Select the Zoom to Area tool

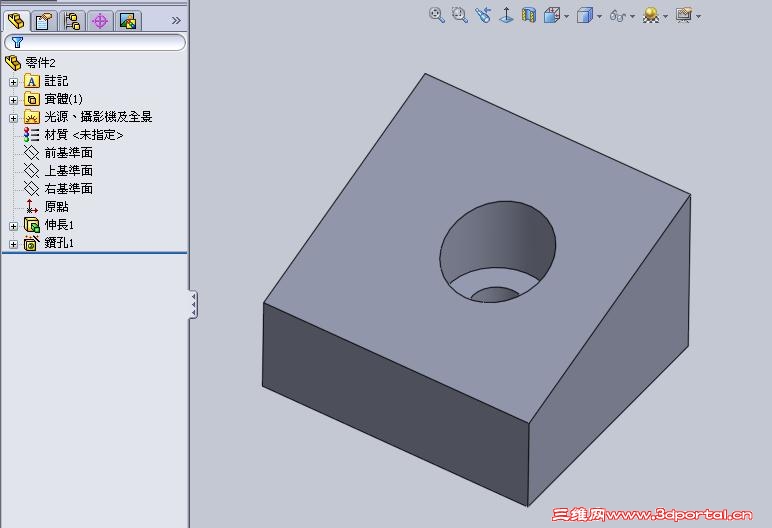tap(459, 15)
